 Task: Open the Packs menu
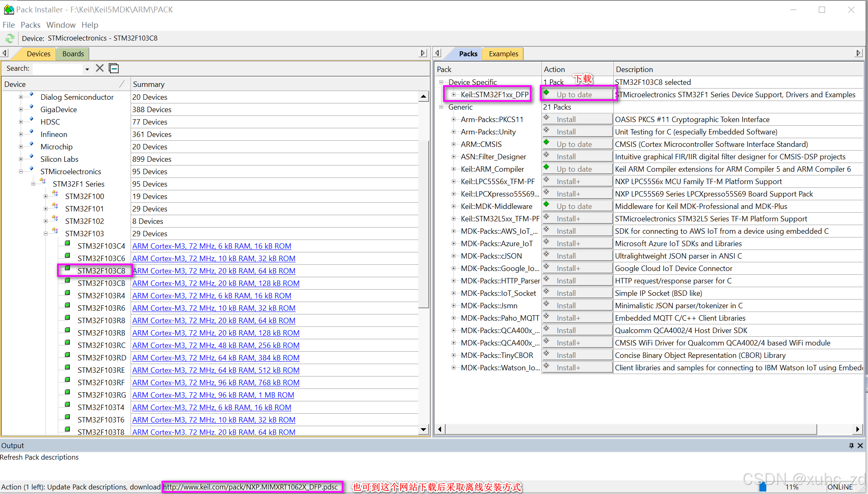pos(31,25)
